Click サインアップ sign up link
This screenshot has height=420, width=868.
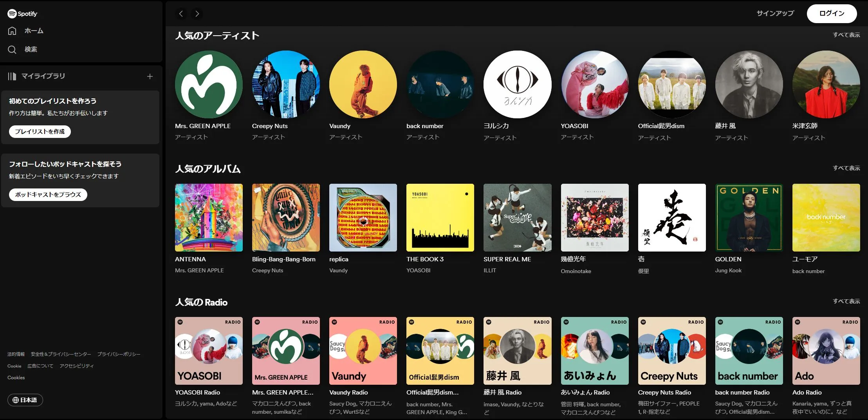point(775,13)
